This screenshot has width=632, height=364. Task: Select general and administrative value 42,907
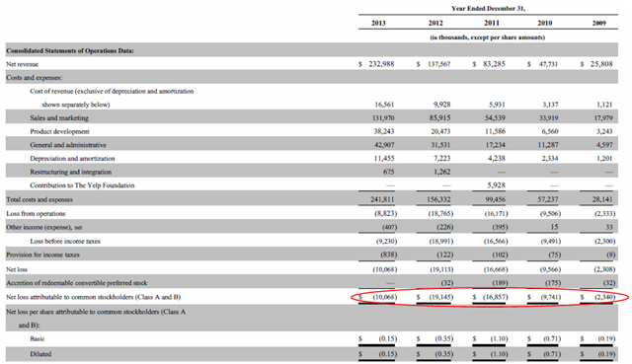tap(384, 145)
